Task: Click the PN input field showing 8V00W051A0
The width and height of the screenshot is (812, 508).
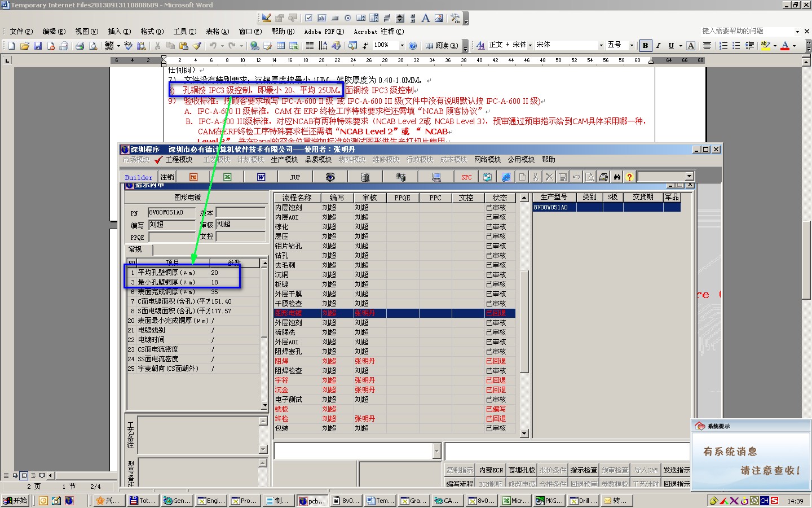Action: [171, 213]
